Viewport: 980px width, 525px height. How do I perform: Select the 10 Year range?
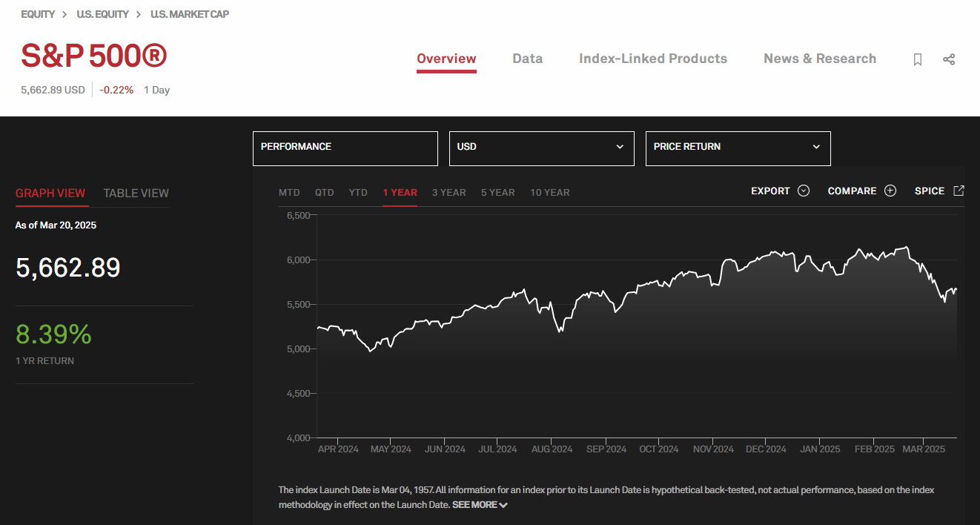click(x=550, y=192)
